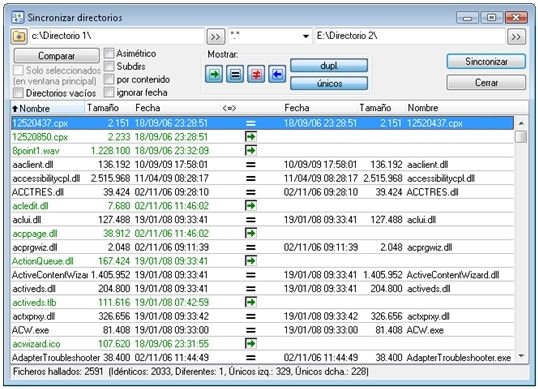Click the equal sign for aclui.dll row
Screen dimensions: 538x389
(x=251, y=220)
